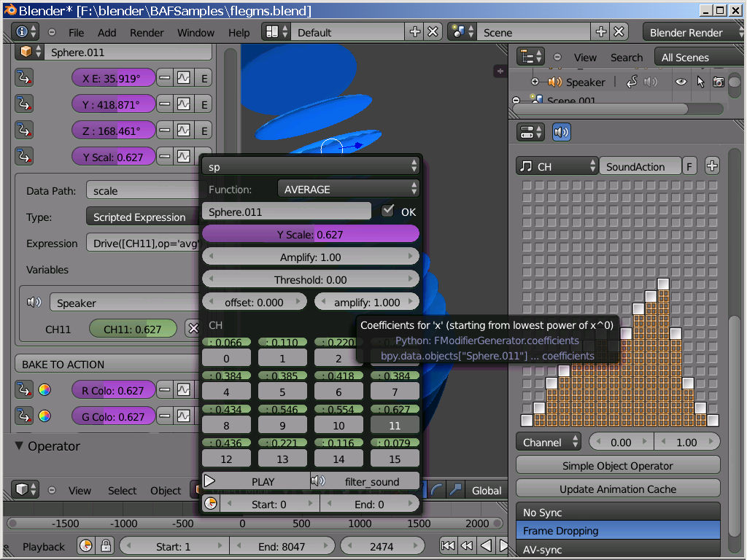This screenshot has width=747, height=560.
Task: Click E button in Z: 168.461° row
Action: coord(204,130)
